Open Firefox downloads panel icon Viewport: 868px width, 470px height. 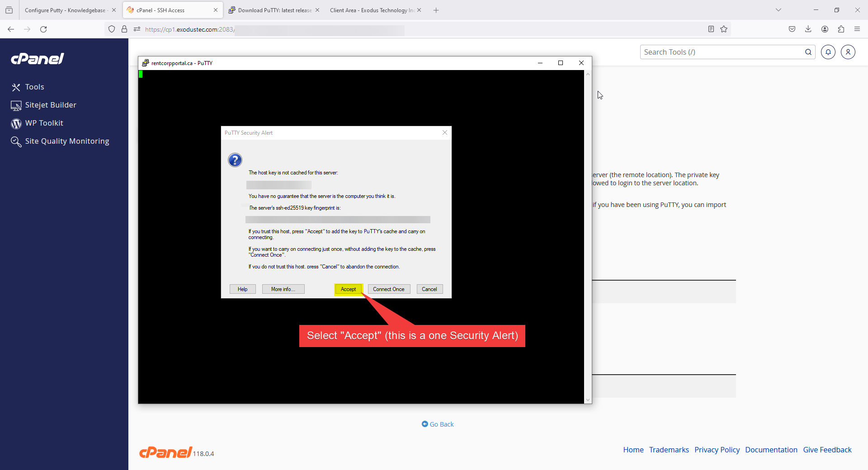coord(808,29)
